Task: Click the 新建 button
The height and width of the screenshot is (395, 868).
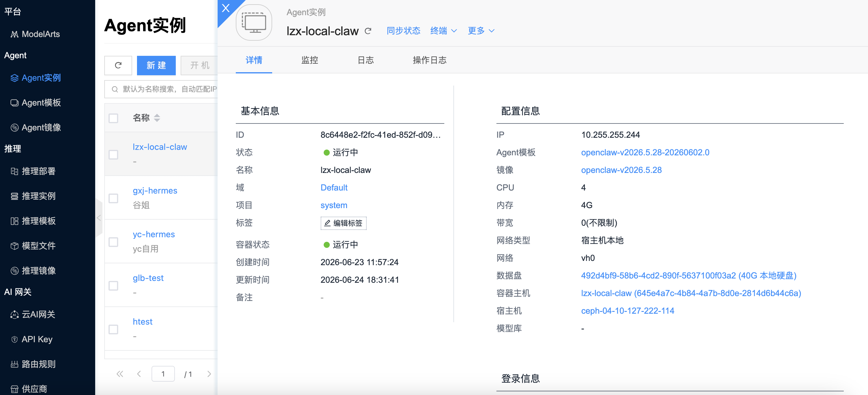Action: [x=156, y=65]
